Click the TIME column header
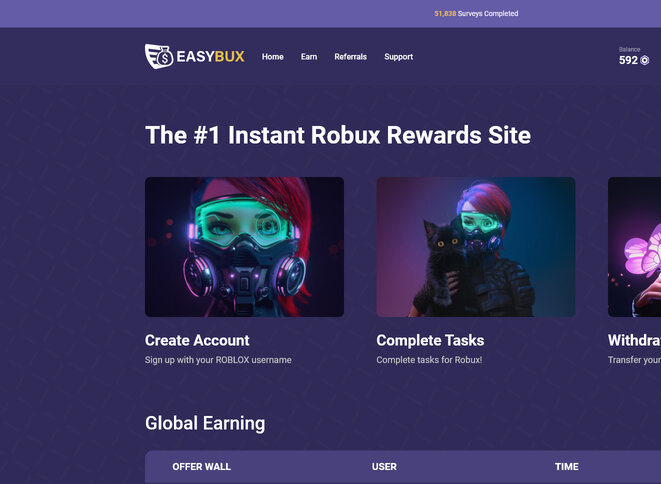 [567, 467]
